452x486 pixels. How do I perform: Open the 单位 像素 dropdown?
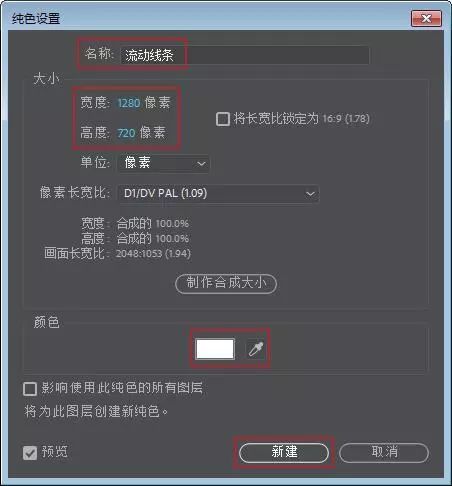click(x=164, y=163)
